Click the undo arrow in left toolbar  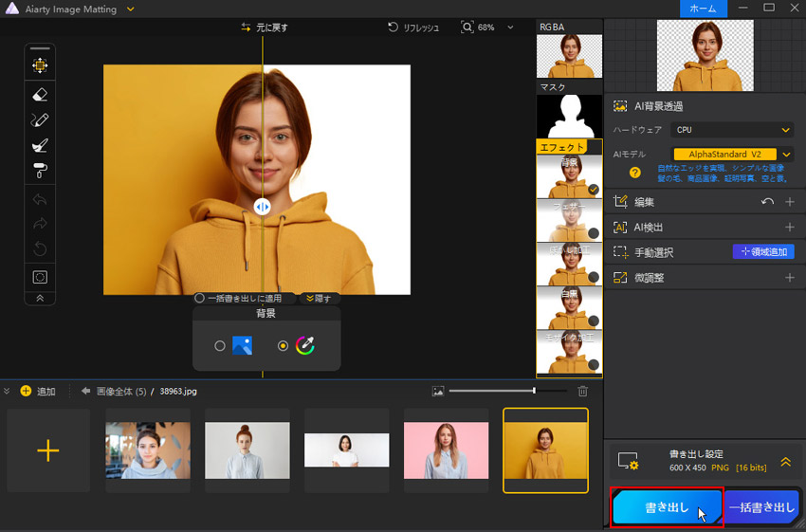40,199
